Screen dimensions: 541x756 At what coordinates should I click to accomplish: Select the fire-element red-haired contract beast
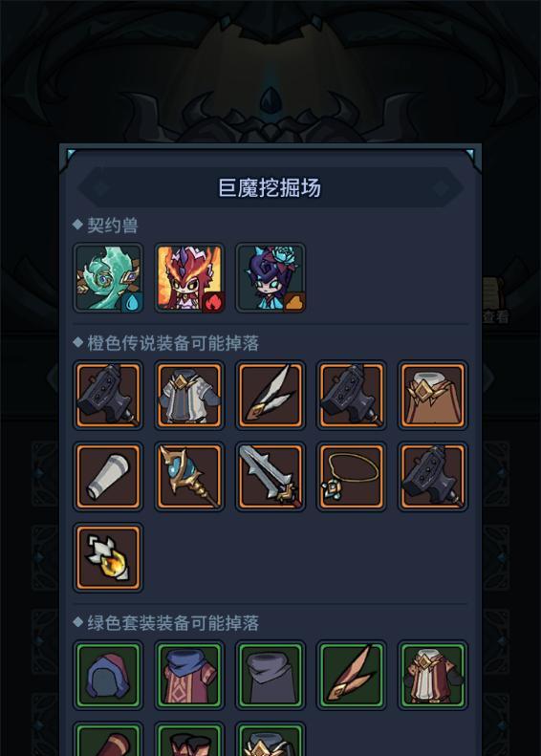[x=189, y=278]
